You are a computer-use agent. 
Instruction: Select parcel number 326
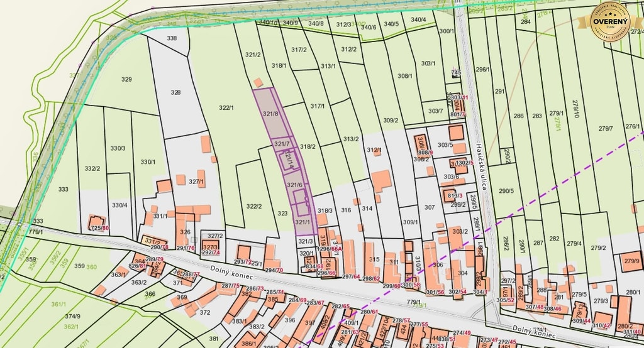pyautogui.click(x=186, y=232)
